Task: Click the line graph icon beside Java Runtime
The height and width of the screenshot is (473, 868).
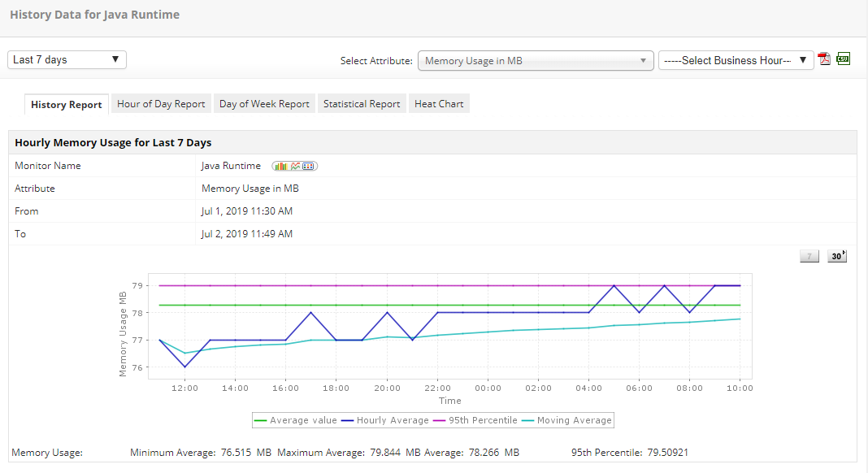Action: tap(295, 166)
